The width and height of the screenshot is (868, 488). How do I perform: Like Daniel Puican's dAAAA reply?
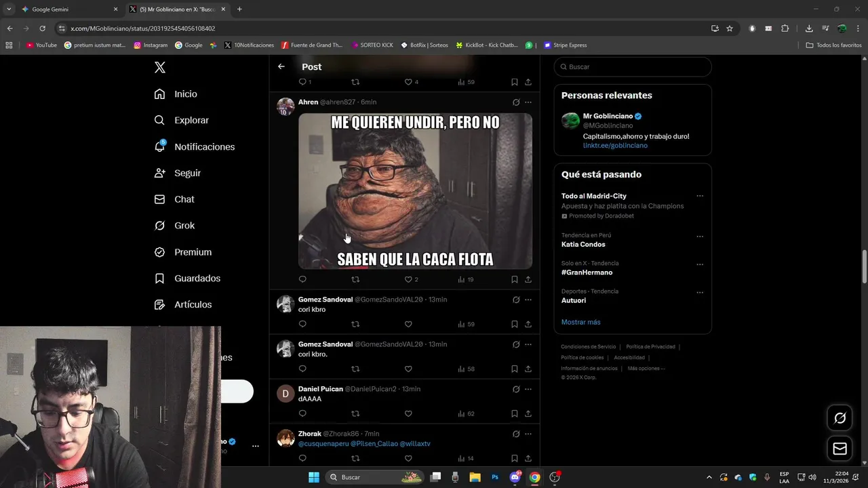[408, 413]
